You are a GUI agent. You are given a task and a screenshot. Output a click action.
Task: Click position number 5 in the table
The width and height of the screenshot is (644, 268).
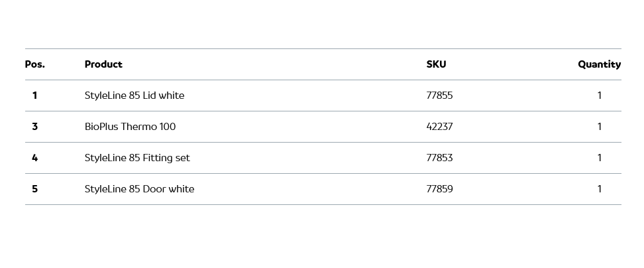tap(34, 189)
